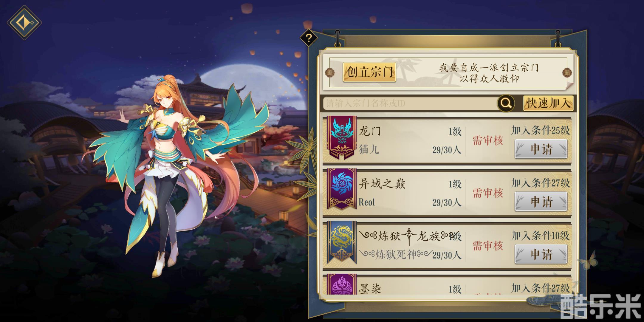
Task: Click the magnifier search icon
Action: point(506,103)
